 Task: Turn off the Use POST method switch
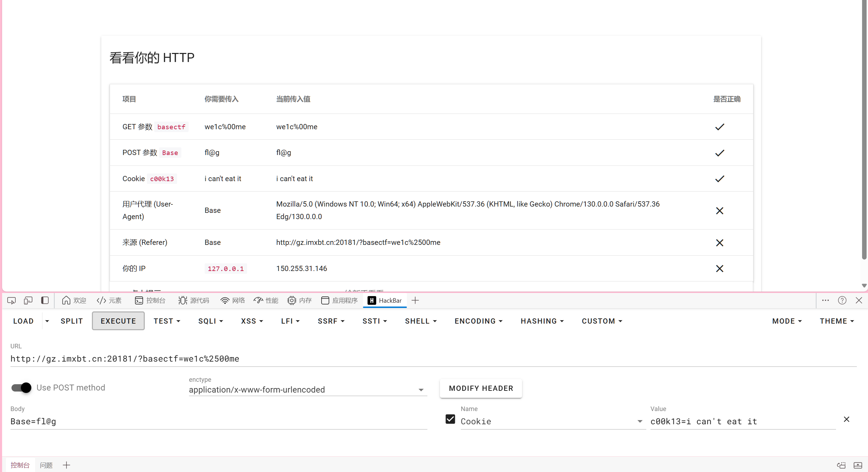coord(21,388)
